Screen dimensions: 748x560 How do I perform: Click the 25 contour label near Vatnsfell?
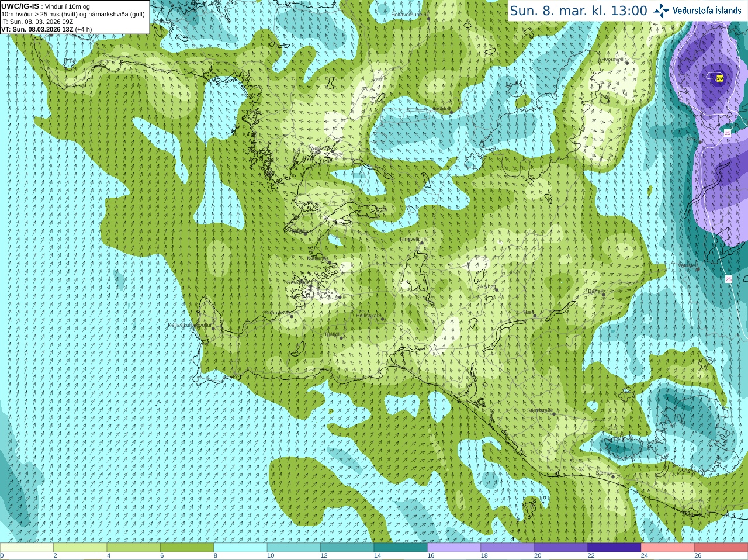(x=729, y=279)
